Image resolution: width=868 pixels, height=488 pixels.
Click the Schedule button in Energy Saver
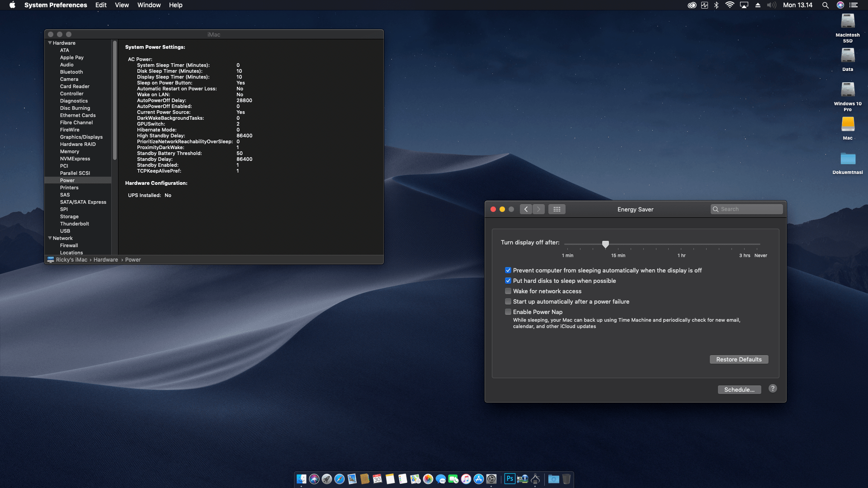click(x=739, y=389)
